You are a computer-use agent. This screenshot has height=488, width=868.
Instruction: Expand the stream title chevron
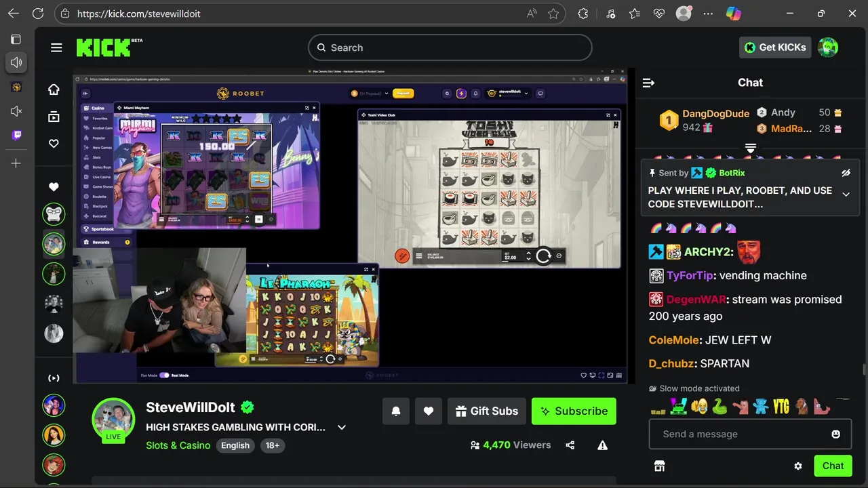coord(342,428)
